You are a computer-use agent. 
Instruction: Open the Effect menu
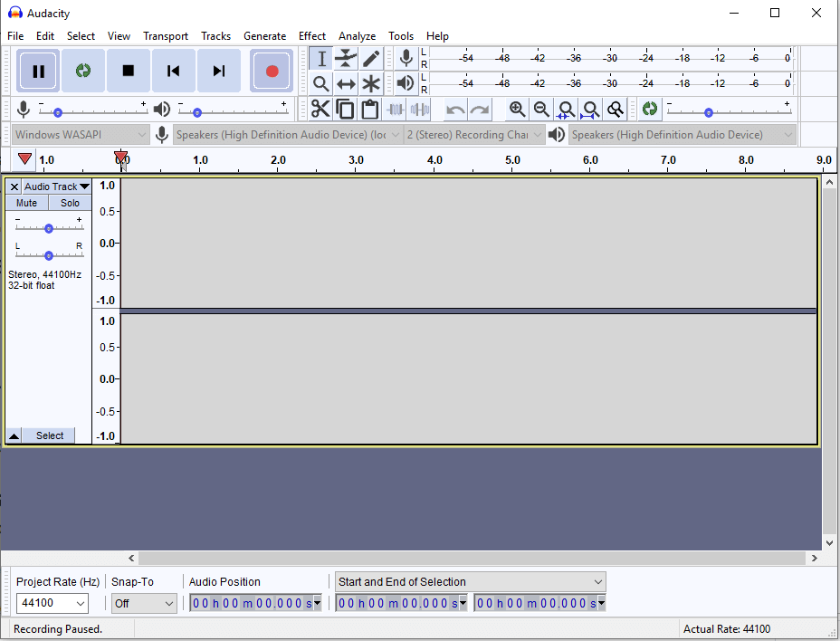coord(312,36)
